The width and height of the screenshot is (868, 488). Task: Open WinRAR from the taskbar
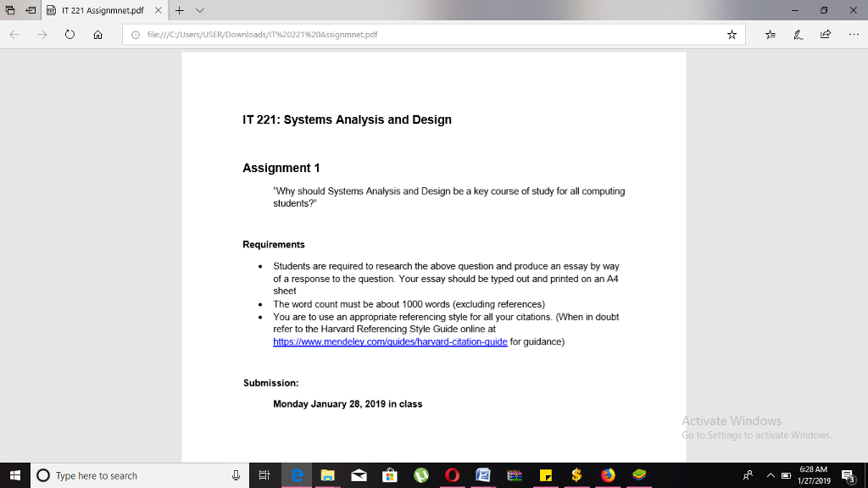(x=515, y=474)
